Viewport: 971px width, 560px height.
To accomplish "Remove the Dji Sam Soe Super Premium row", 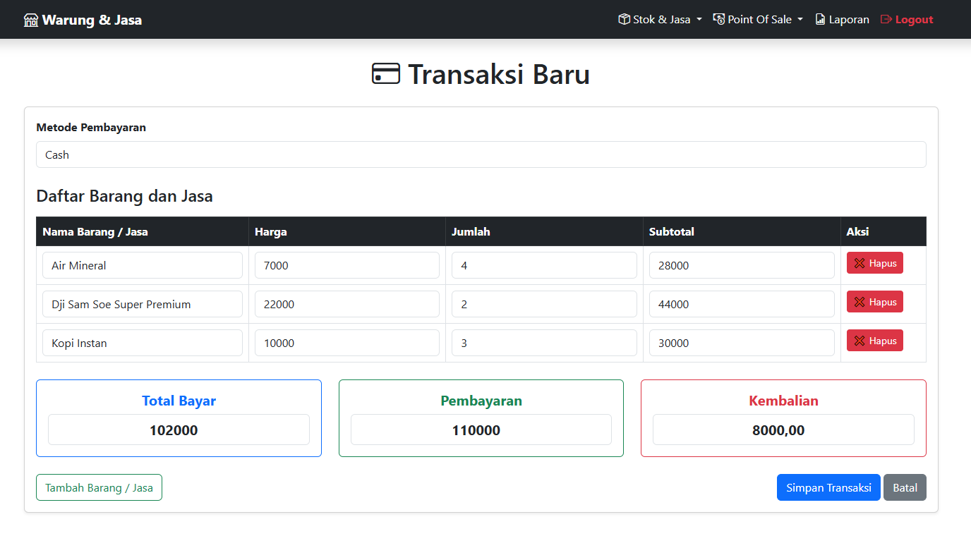I will click(874, 302).
